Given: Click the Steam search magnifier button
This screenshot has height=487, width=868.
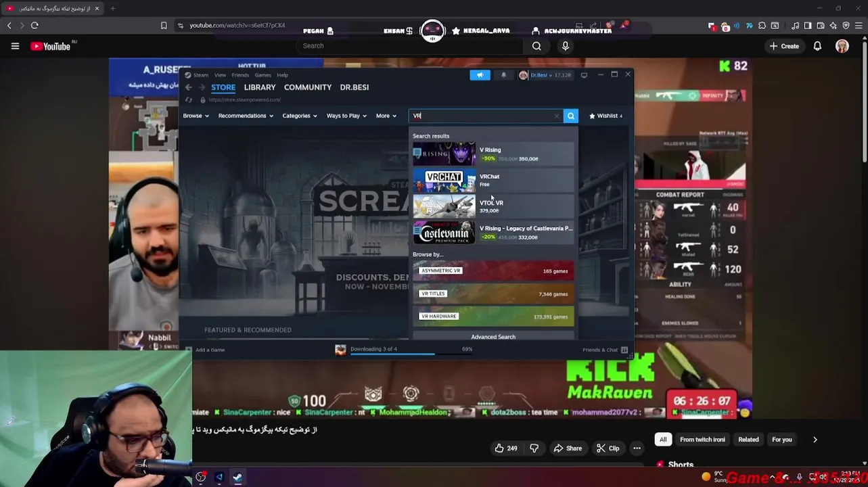Looking at the screenshot, I should tap(571, 116).
